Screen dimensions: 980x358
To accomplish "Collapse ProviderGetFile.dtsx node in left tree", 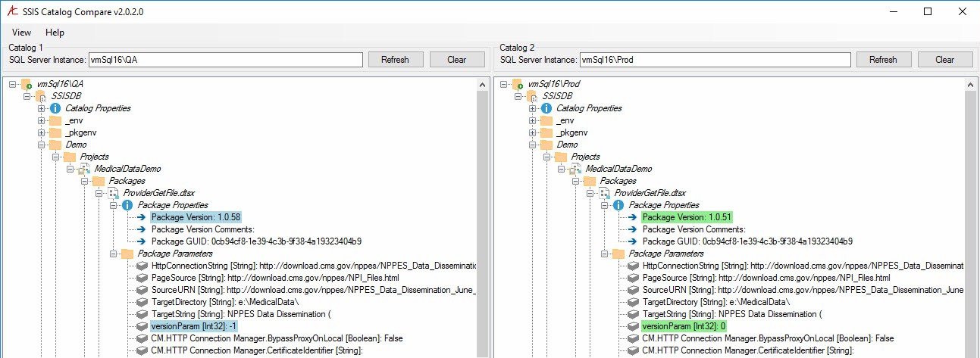I will click(x=99, y=193).
